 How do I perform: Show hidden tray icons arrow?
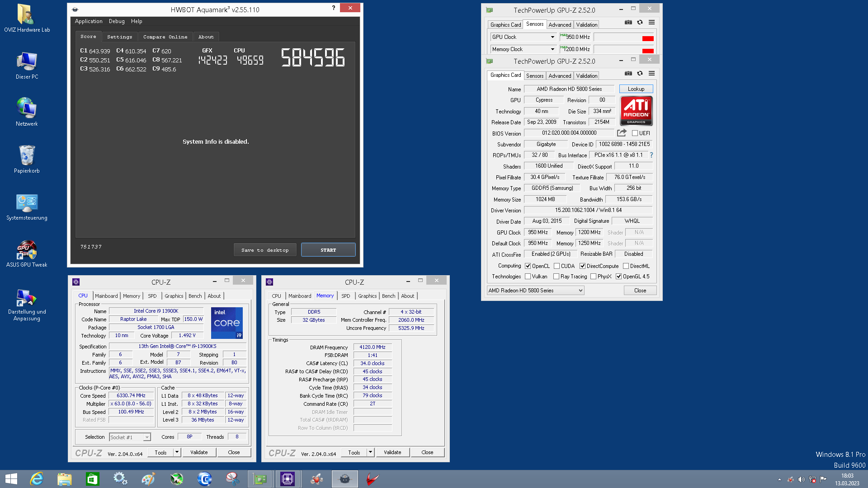(x=779, y=479)
